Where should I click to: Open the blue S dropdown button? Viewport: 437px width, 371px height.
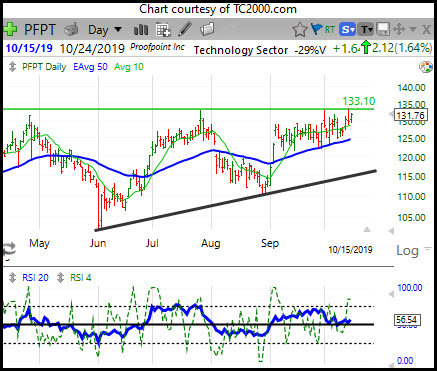(x=348, y=30)
